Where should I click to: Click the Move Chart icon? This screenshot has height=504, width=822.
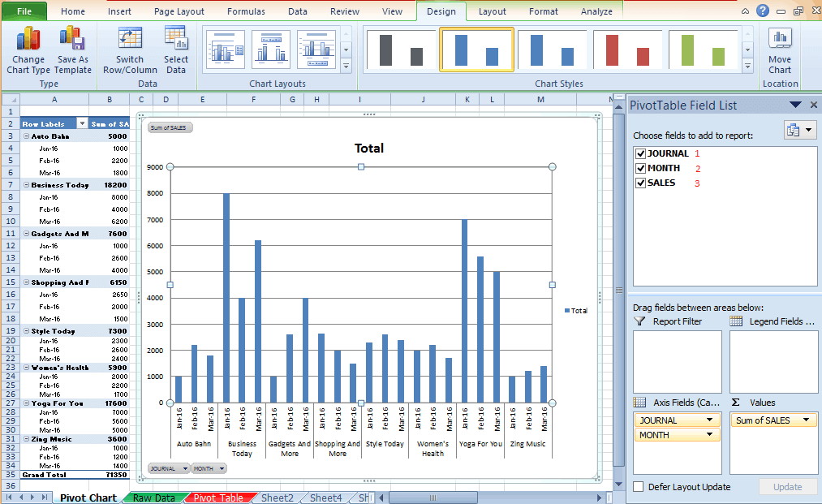tap(780, 39)
